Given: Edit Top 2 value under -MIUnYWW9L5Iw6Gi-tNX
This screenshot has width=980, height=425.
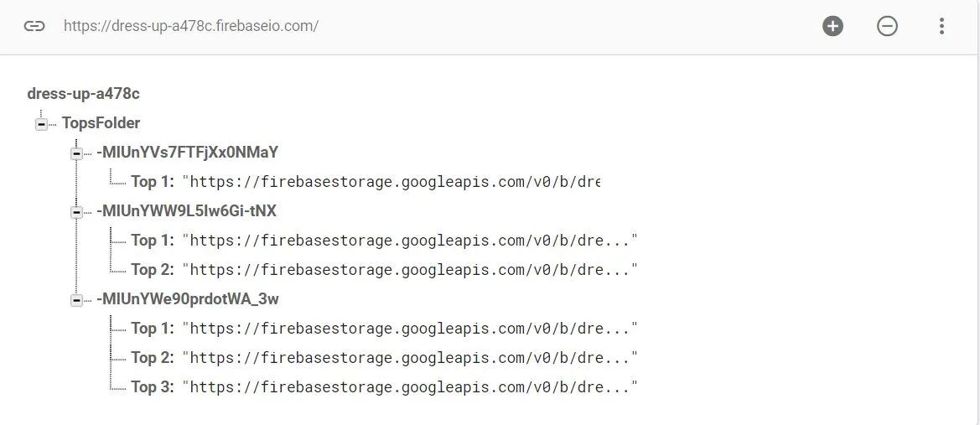Looking at the screenshot, I should (410, 270).
